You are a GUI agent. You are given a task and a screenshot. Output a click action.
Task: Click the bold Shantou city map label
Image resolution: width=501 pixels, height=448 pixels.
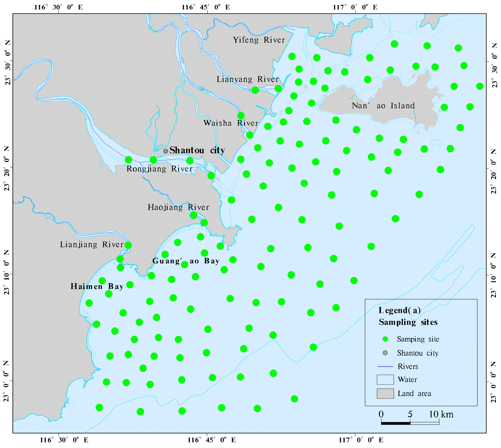coord(197,150)
